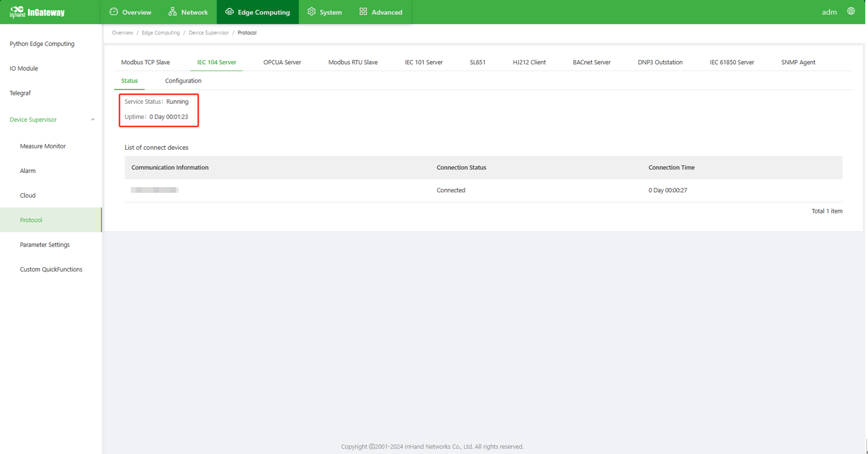Viewport: 868px width, 454px height.
Task: Click the Advanced grid icon
Action: pos(363,11)
